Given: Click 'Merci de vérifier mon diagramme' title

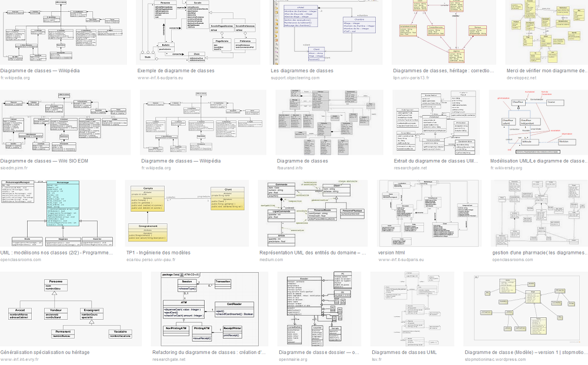Looking at the screenshot, I should tap(546, 71).
